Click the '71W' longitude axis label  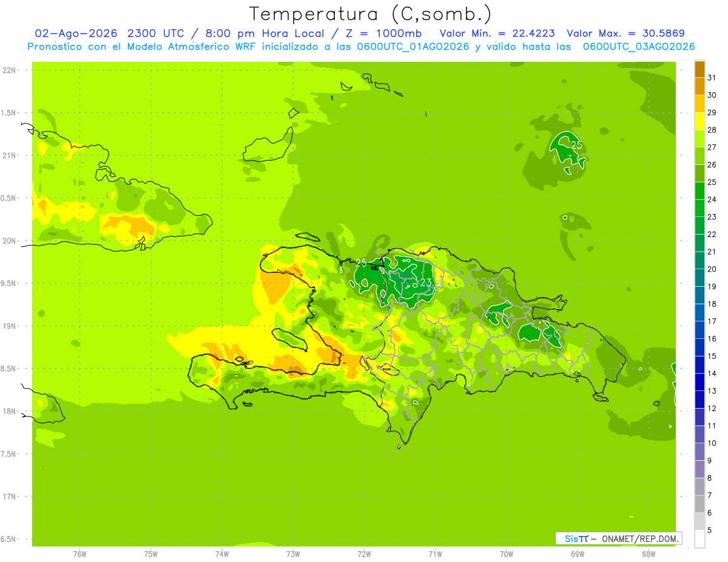435,554
